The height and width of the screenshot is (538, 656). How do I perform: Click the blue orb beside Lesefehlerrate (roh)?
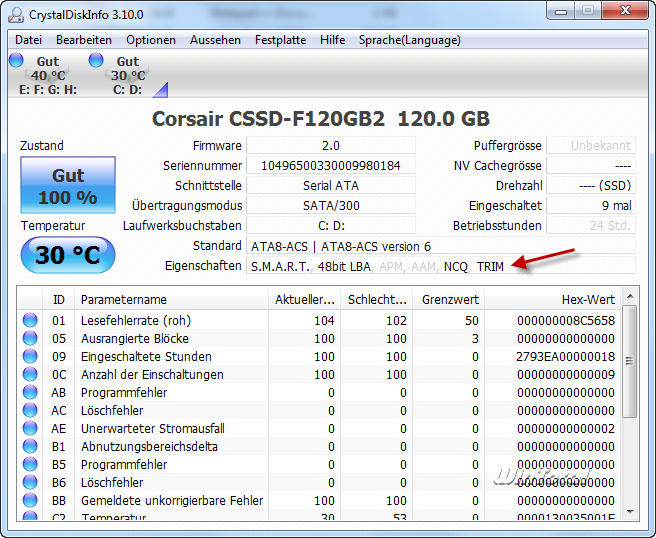(30, 321)
